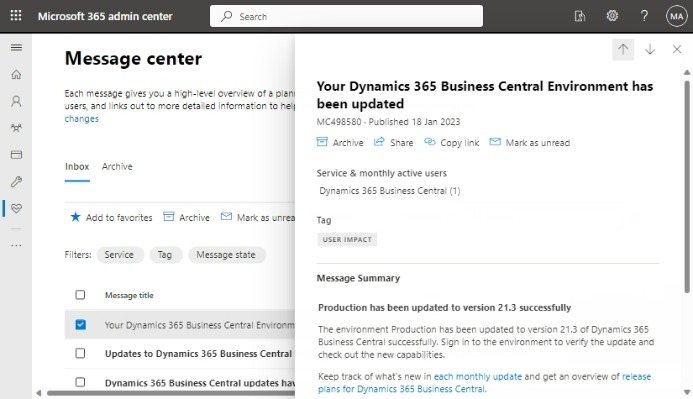This screenshot has height=399, width=693.
Task: Open the Dynamics 365 Business Central updates message
Action: pos(199,383)
